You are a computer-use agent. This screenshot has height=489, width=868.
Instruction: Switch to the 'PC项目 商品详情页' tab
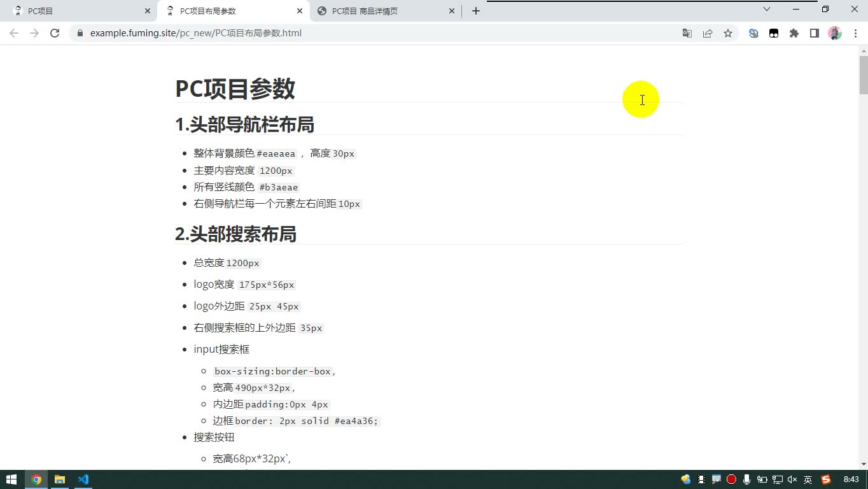[386, 11]
